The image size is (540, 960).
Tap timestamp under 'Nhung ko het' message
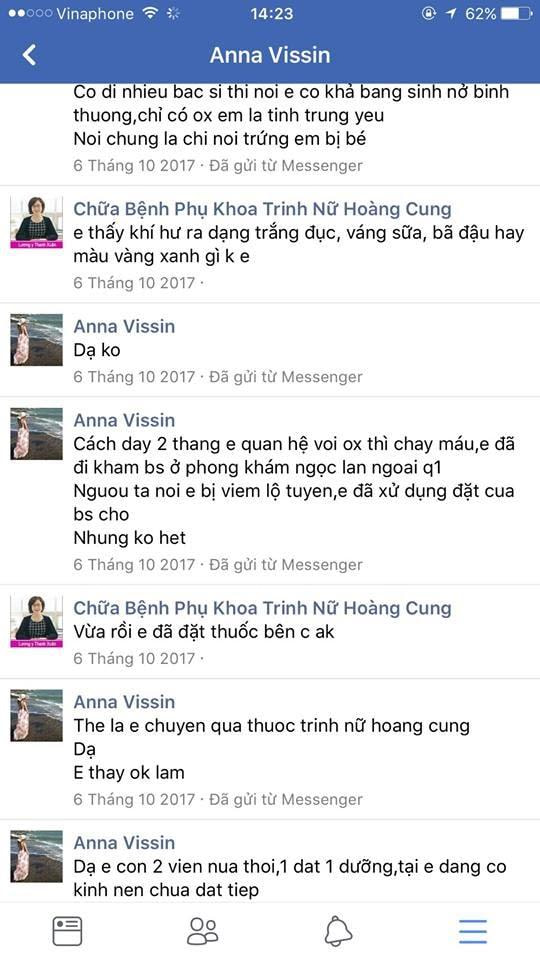click(218, 564)
